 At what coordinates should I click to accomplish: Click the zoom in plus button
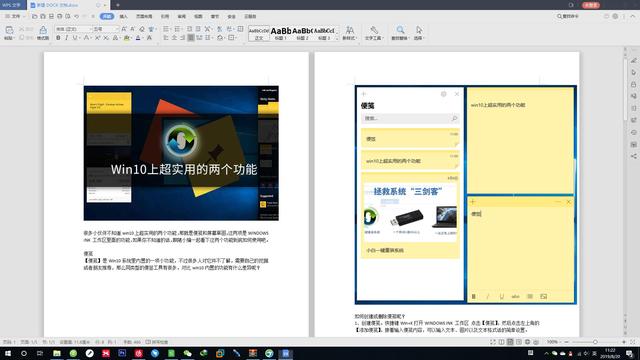pyautogui.click(x=624, y=342)
